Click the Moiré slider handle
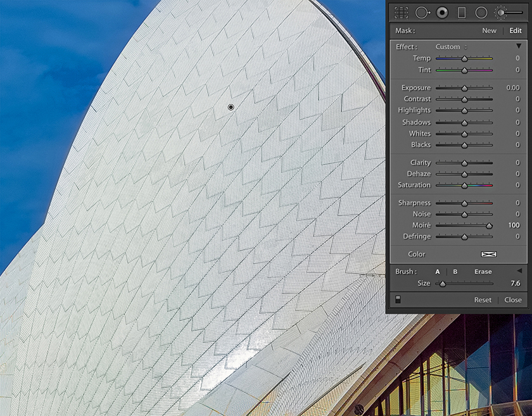 [x=489, y=225]
